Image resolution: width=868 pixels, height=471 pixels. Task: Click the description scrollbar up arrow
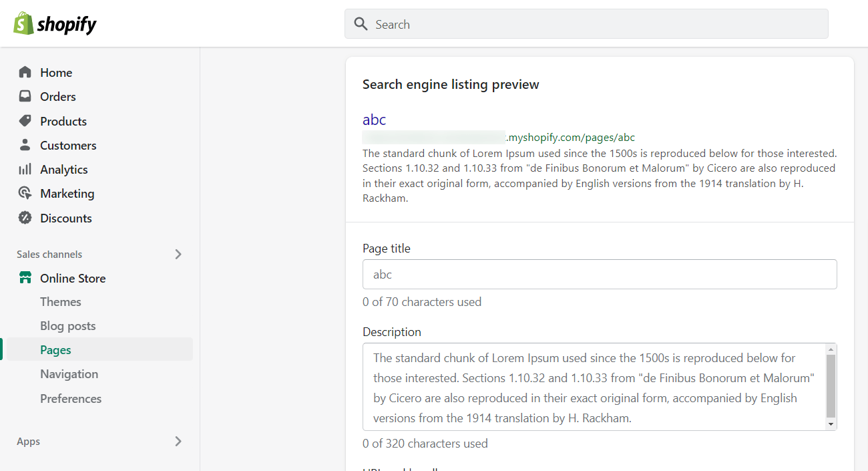click(831, 349)
